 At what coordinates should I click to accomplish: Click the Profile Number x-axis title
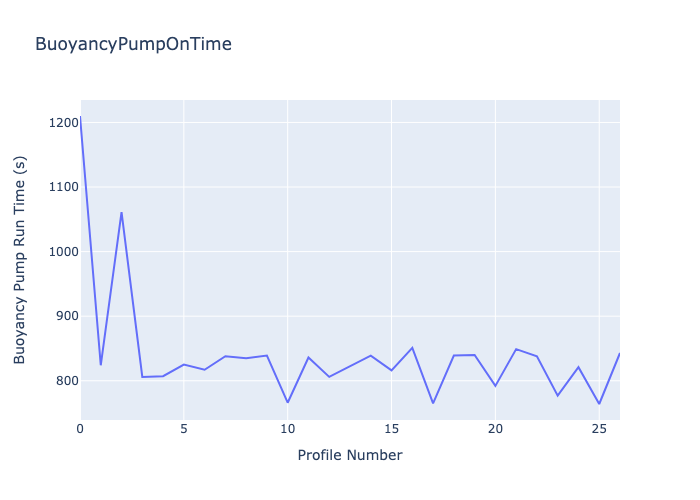click(x=350, y=455)
